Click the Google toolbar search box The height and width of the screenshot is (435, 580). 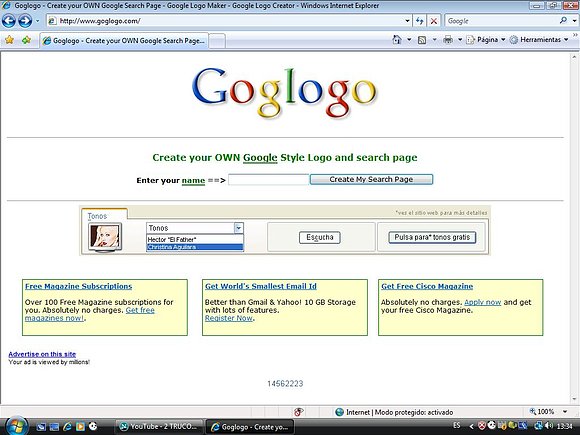(501, 21)
